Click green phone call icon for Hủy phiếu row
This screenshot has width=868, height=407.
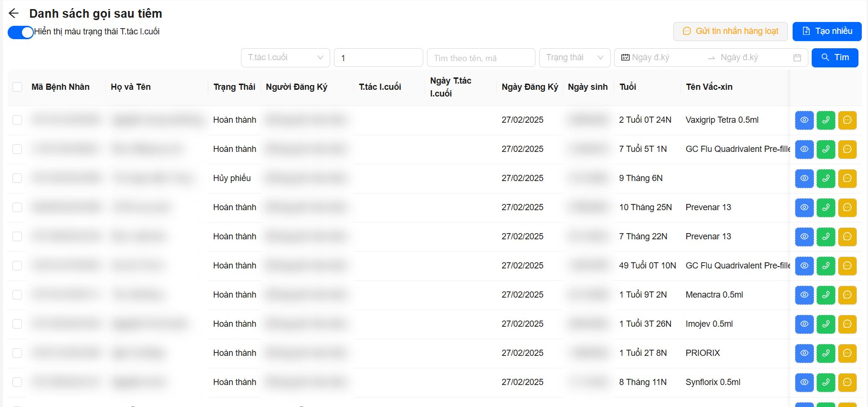(x=826, y=179)
